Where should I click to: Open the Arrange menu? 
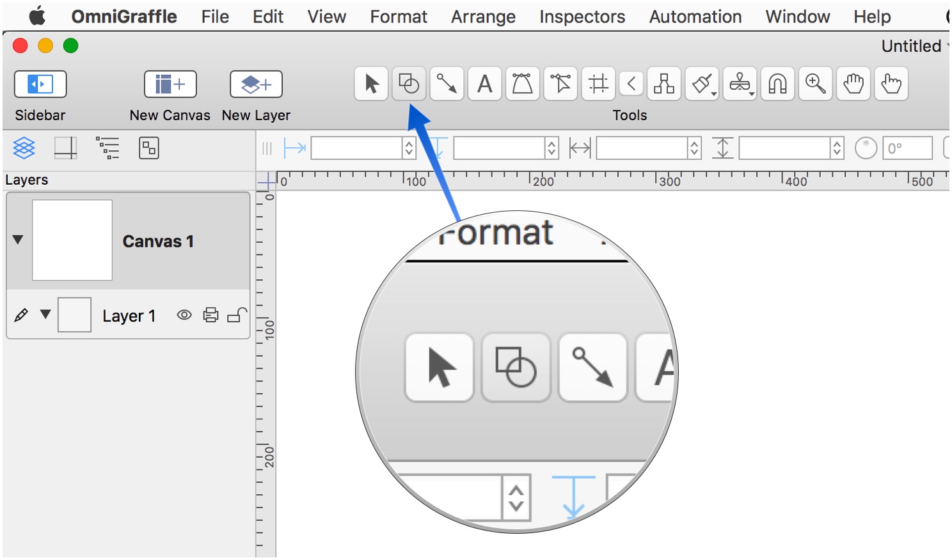pyautogui.click(x=483, y=17)
